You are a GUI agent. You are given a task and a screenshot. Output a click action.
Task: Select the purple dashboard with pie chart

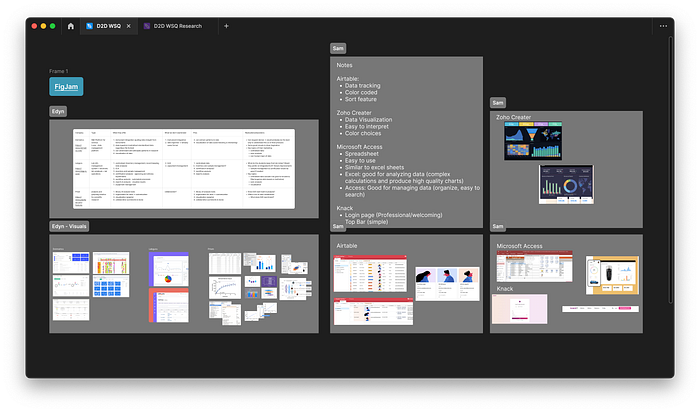(x=169, y=269)
